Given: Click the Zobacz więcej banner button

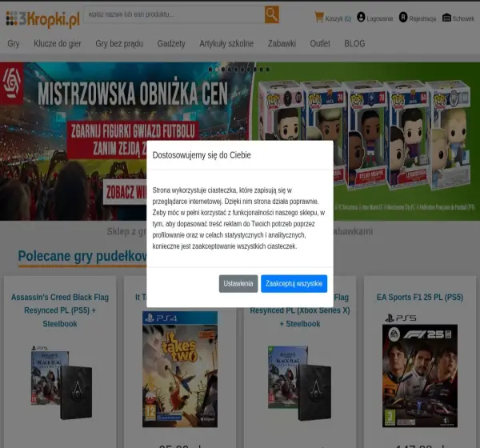Looking at the screenshot, I should pos(125,192).
